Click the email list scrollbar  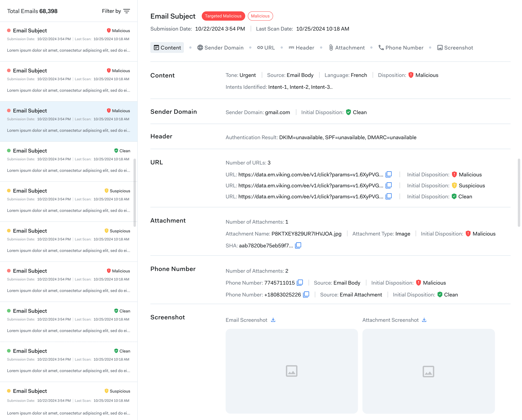pos(135,192)
